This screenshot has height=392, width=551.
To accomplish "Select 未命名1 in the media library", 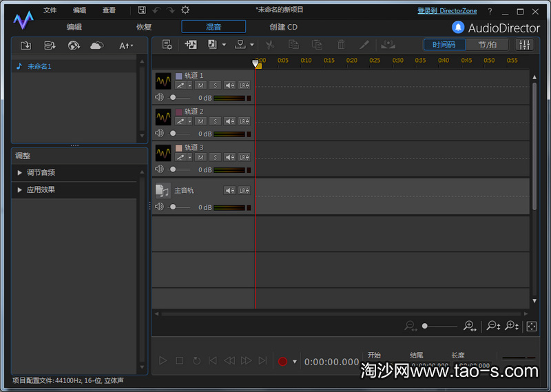I will point(39,66).
